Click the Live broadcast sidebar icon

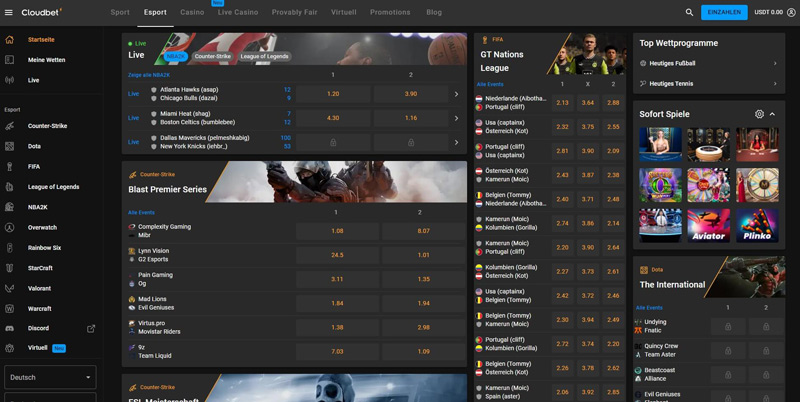click(9, 80)
